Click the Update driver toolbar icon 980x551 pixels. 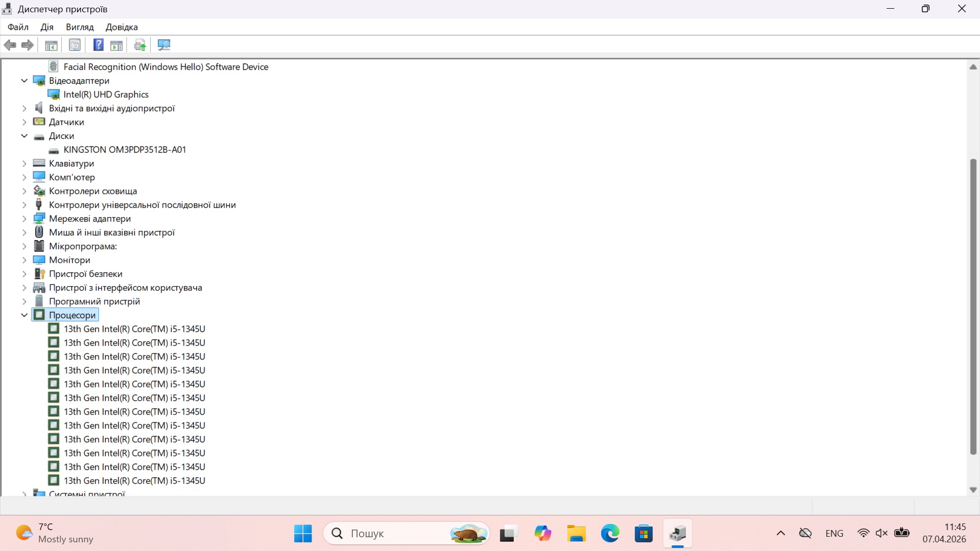point(140,45)
